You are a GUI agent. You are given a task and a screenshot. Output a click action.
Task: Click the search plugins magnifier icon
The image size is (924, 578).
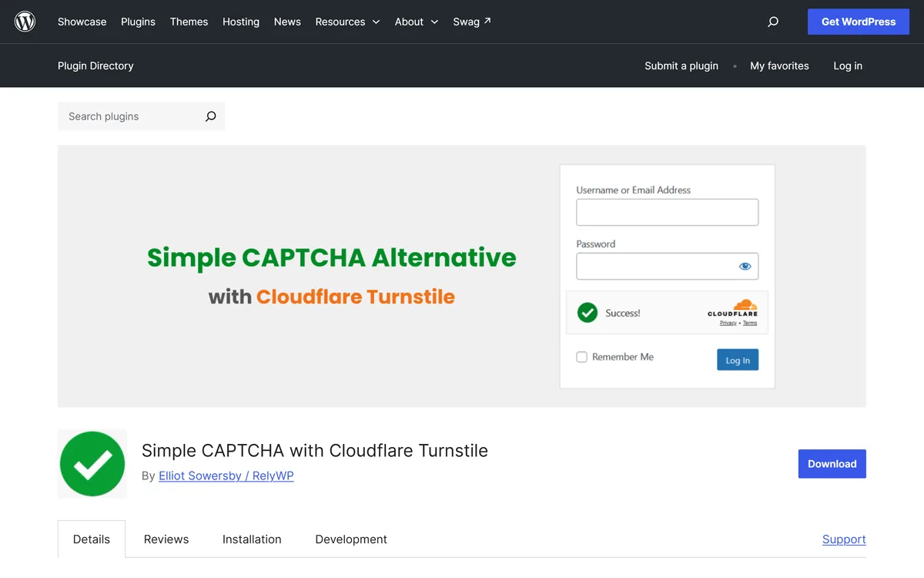tap(210, 116)
